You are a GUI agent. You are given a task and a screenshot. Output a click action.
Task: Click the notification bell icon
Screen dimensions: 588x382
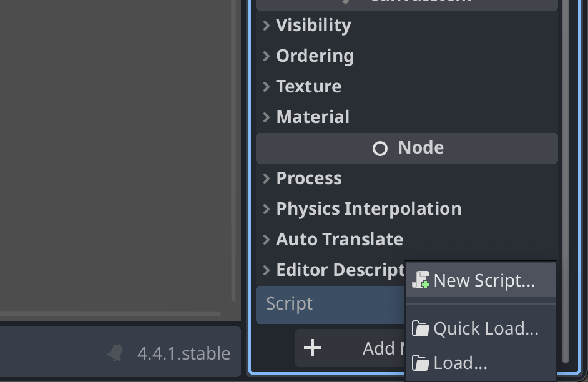(115, 353)
